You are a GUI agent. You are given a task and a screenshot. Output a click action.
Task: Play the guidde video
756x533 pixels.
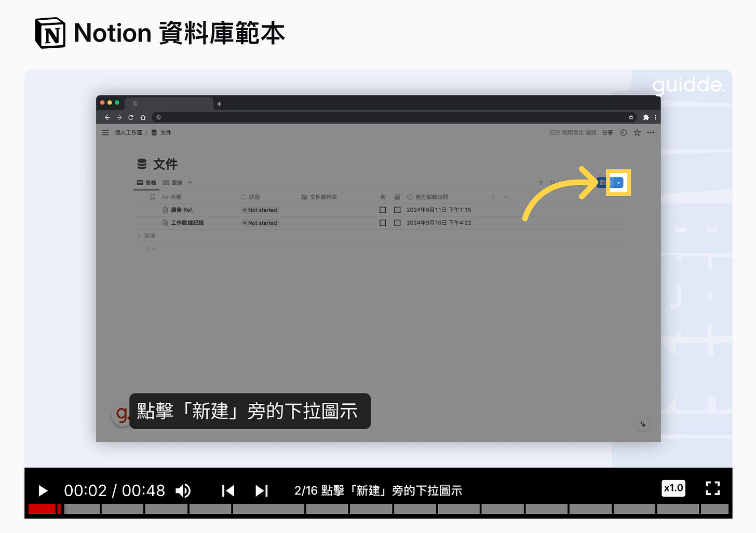[43, 490]
